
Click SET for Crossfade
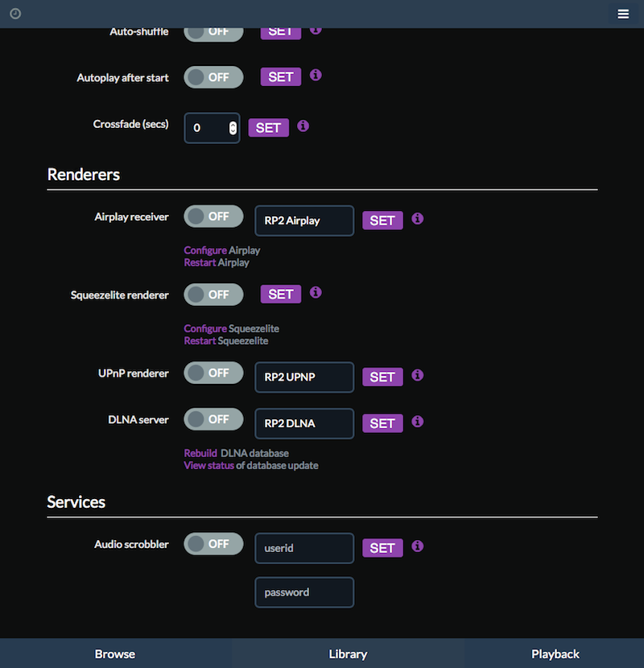click(269, 128)
